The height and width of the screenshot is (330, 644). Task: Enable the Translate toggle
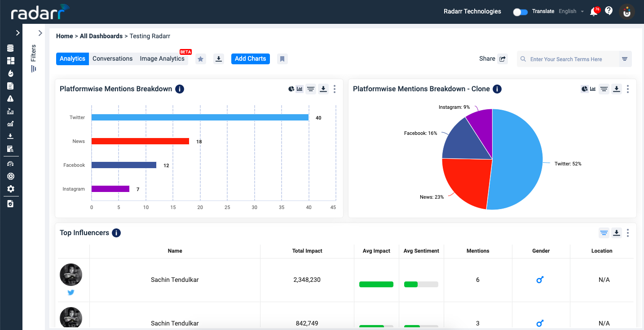pos(520,12)
